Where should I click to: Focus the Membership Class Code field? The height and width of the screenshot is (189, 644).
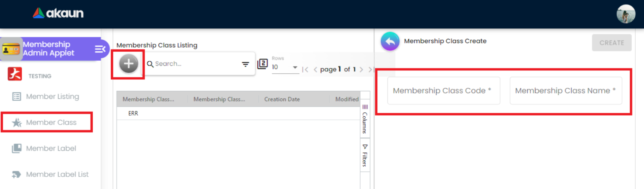tap(444, 91)
